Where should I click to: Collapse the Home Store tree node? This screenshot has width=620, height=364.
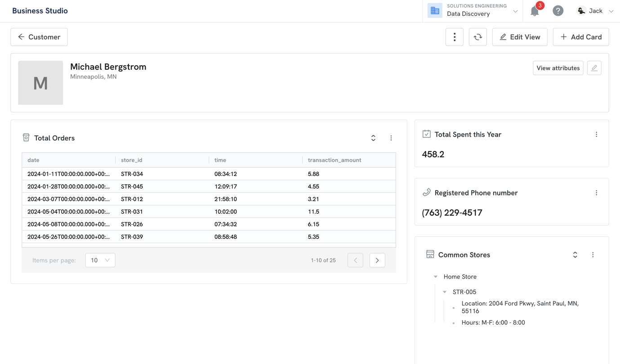pos(436,277)
